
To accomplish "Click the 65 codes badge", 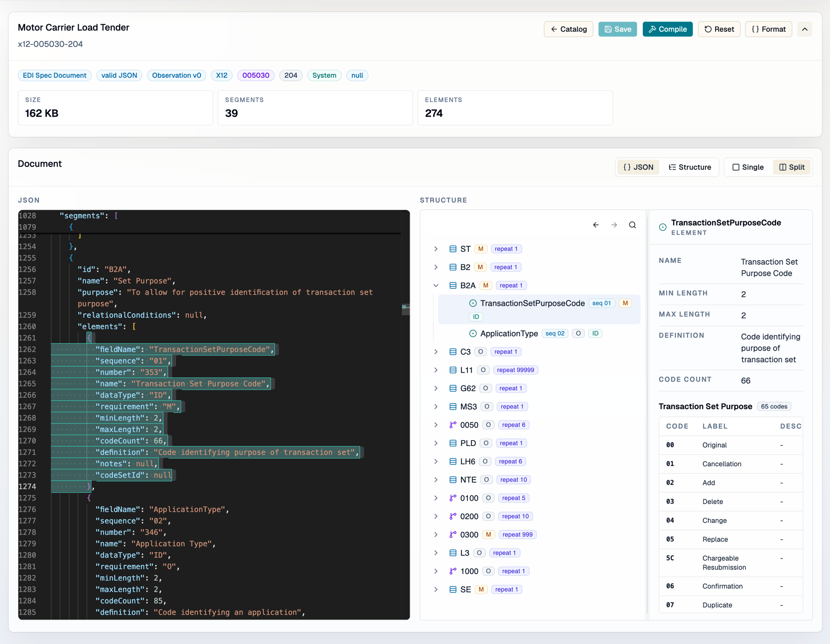I will 774,406.
